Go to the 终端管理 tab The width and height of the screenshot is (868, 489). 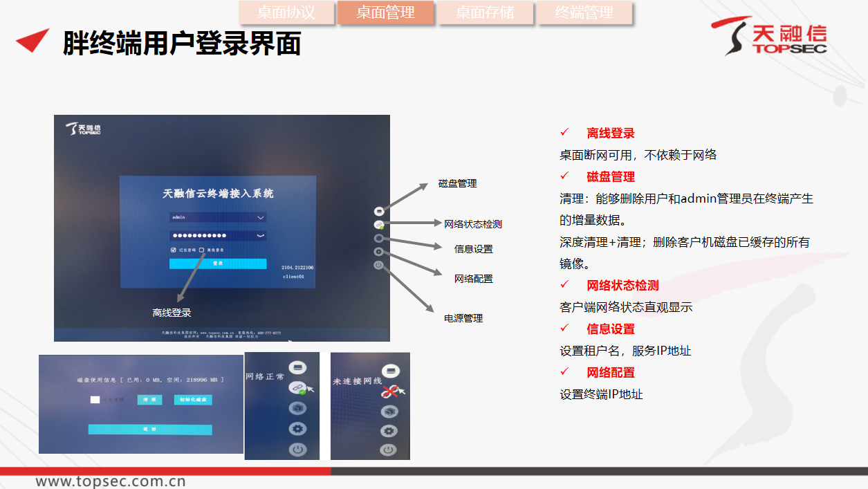584,12
